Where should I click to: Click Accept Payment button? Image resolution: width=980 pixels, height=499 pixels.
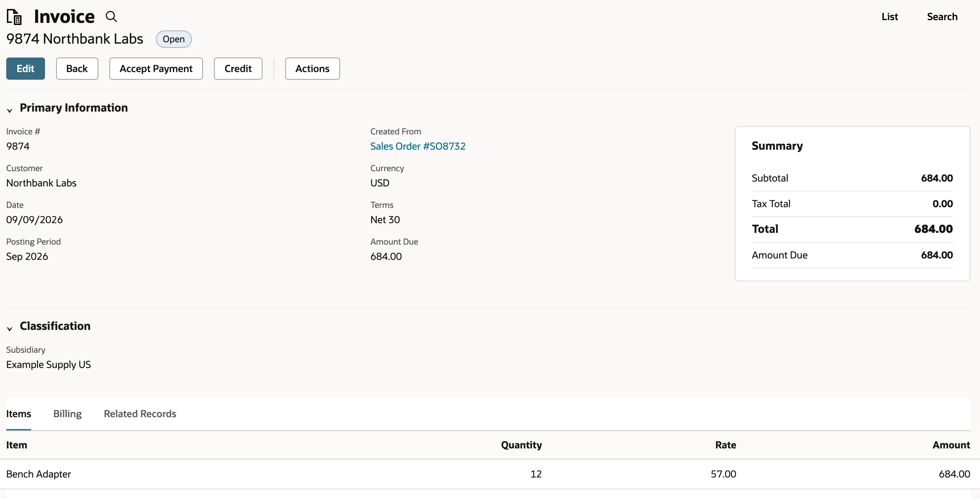[156, 69]
